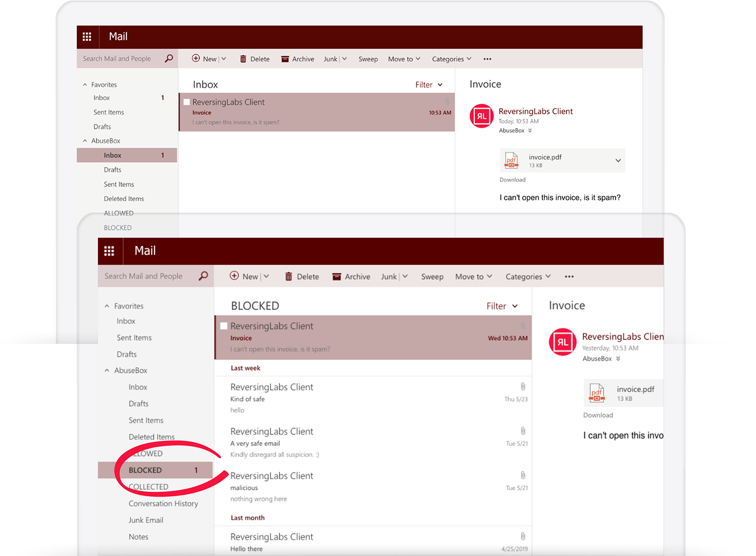
Task: Collapse AbuseBox group in back window
Action: pos(85,141)
